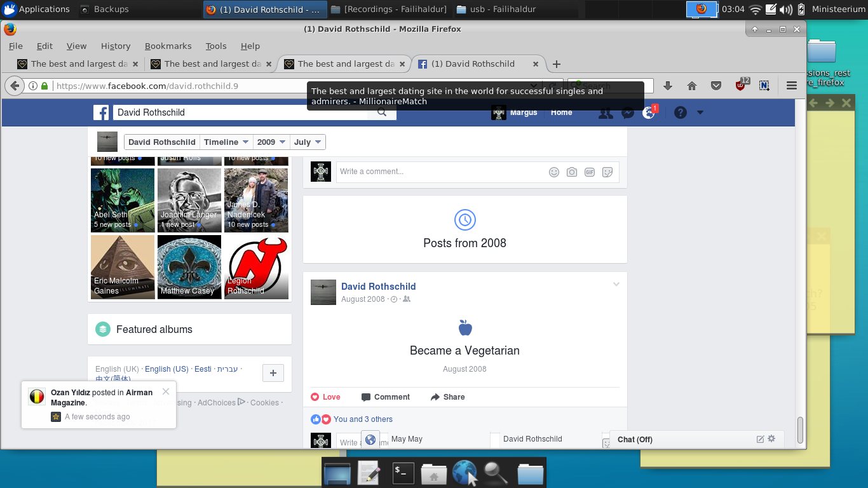Click the Write a comment field

point(442,172)
